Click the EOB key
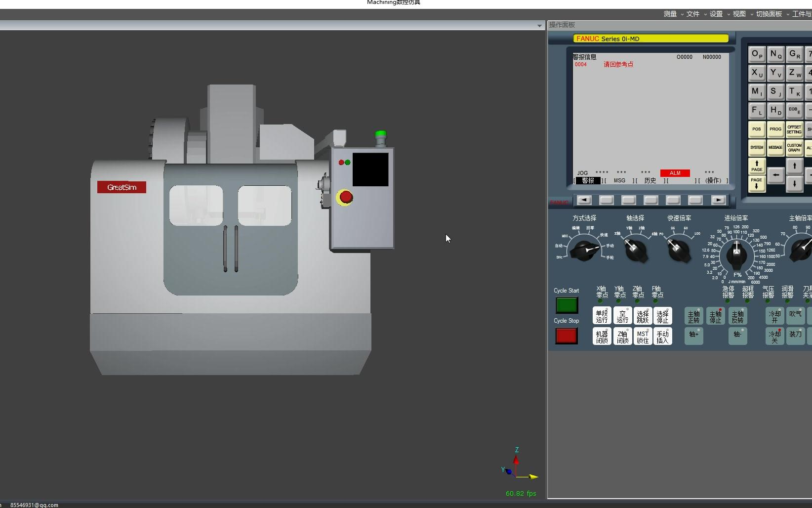The image size is (812, 508). 794,111
